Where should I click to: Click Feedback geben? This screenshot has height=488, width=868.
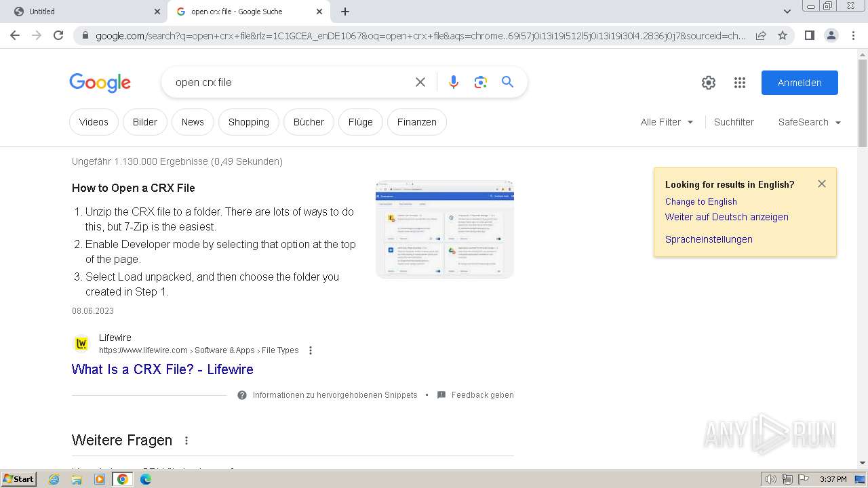pos(483,395)
